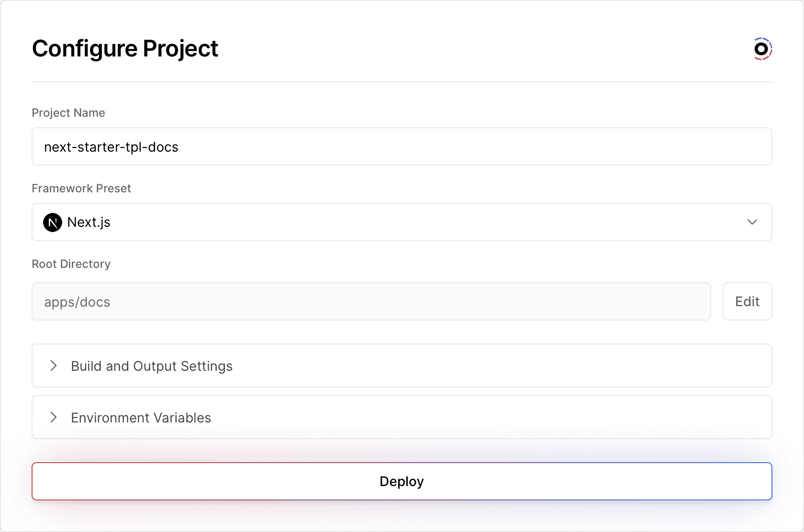Click the Configure Project heading
804x532 pixels.
(x=125, y=49)
